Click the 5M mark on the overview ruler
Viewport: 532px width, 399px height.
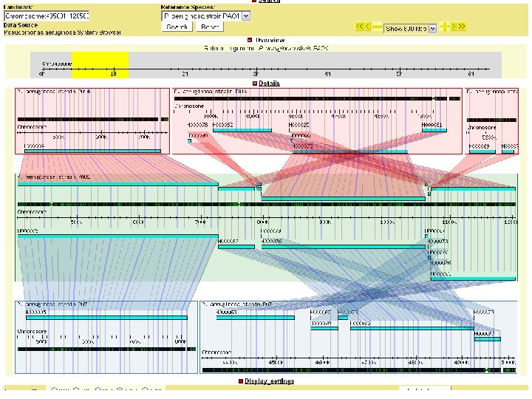[x=399, y=73]
